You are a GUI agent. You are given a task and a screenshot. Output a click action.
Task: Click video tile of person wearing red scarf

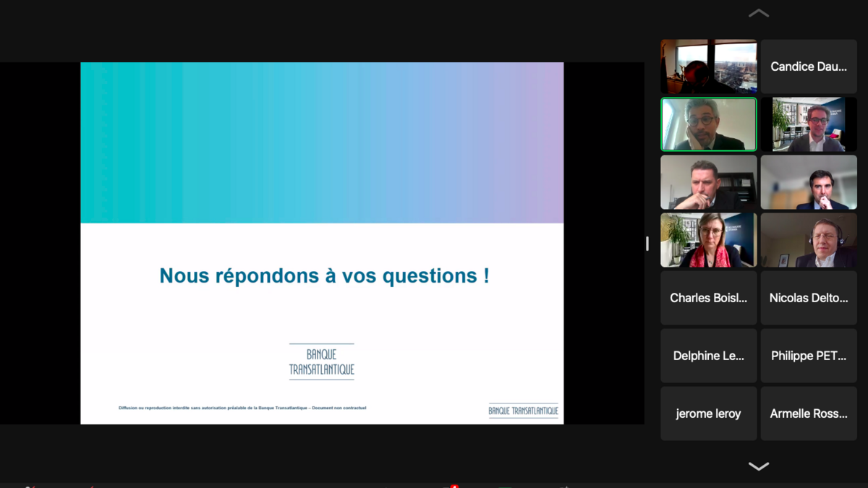(x=708, y=240)
